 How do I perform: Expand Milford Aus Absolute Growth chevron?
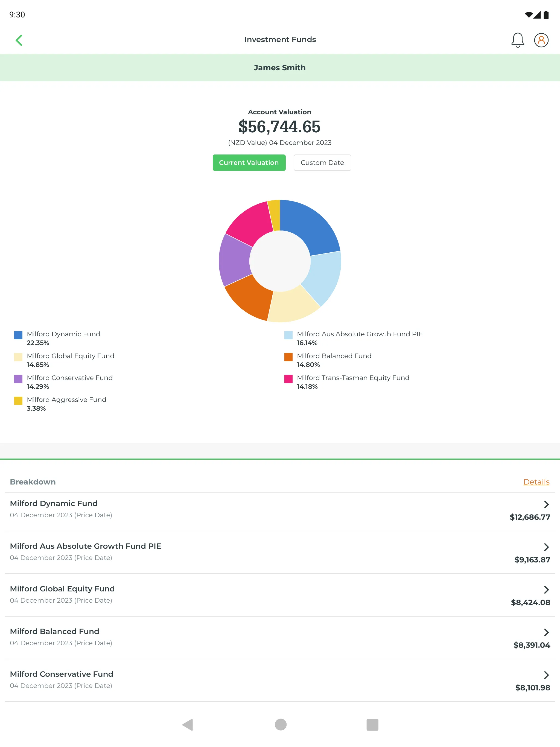point(546,547)
